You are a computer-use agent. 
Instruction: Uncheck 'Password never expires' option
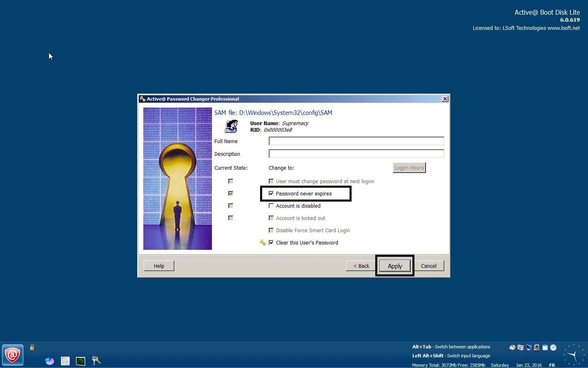(x=271, y=193)
